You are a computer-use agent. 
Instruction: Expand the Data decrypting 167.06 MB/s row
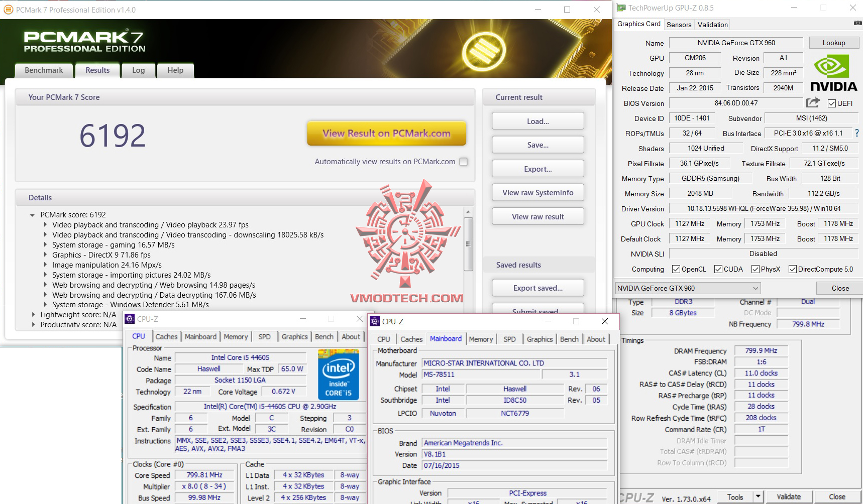(45, 295)
